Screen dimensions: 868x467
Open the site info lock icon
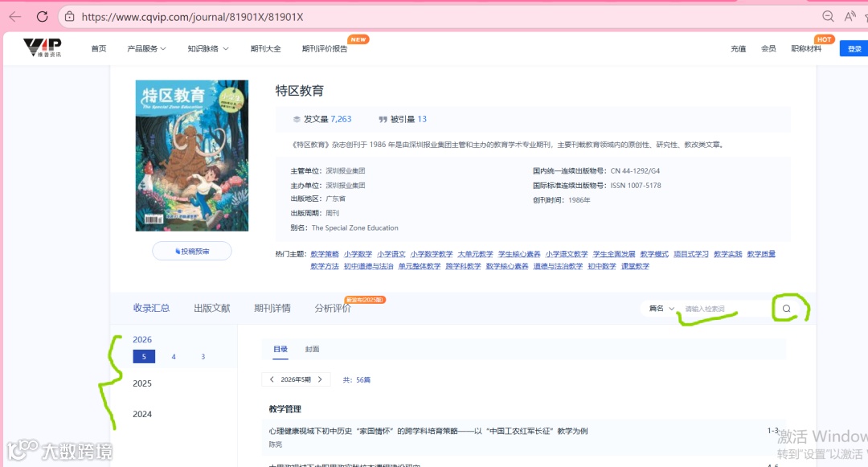[x=70, y=17]
